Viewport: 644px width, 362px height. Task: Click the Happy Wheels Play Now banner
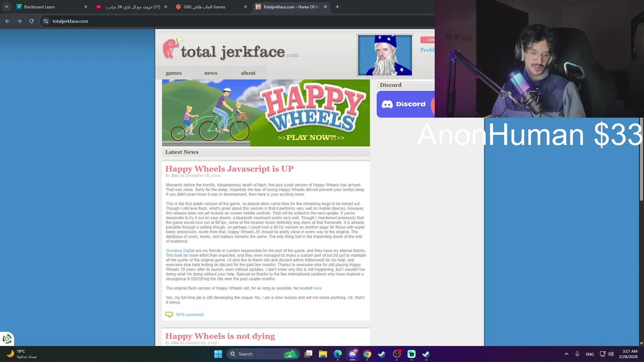pos(266,113)
